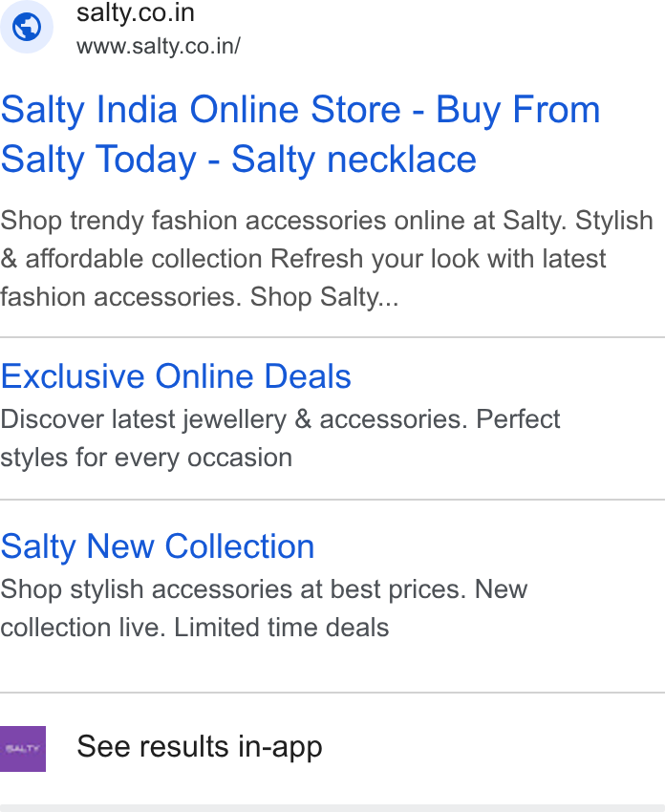Click 'Discover latest jewellery & accessories' text line
665x812 pixels.
pos(280,419)
